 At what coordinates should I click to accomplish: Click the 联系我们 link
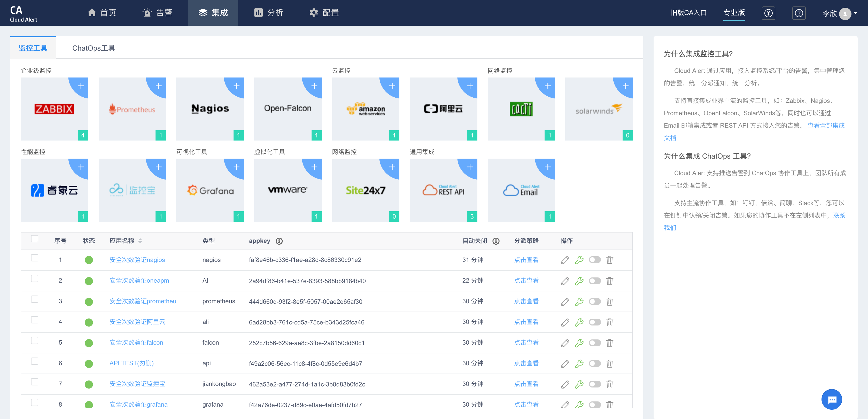(839, 215)
